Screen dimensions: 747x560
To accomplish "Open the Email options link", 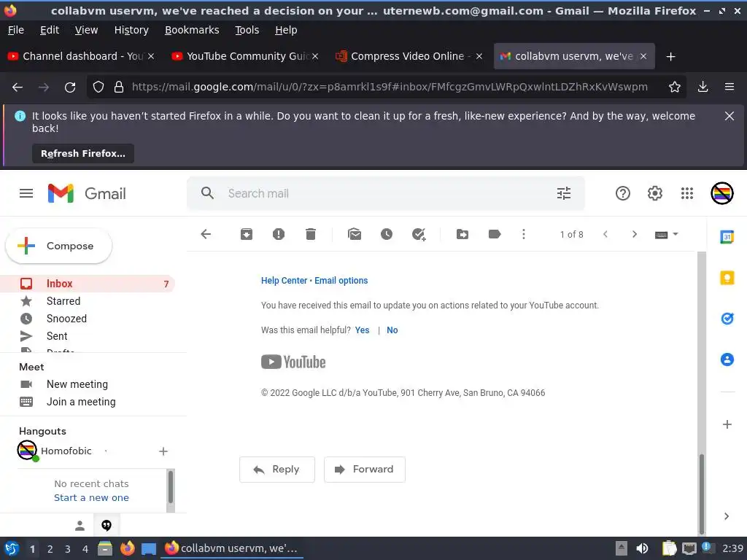I will point(341,281).
